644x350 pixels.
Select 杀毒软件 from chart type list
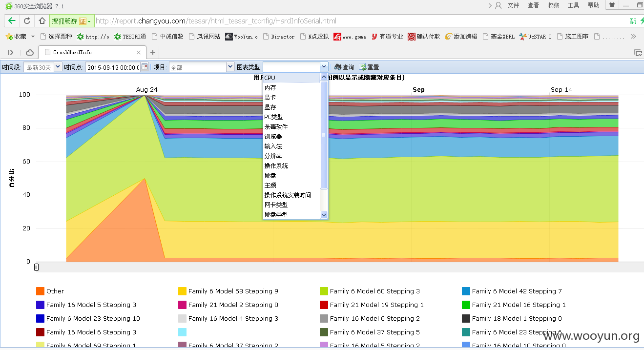point(291,126)
